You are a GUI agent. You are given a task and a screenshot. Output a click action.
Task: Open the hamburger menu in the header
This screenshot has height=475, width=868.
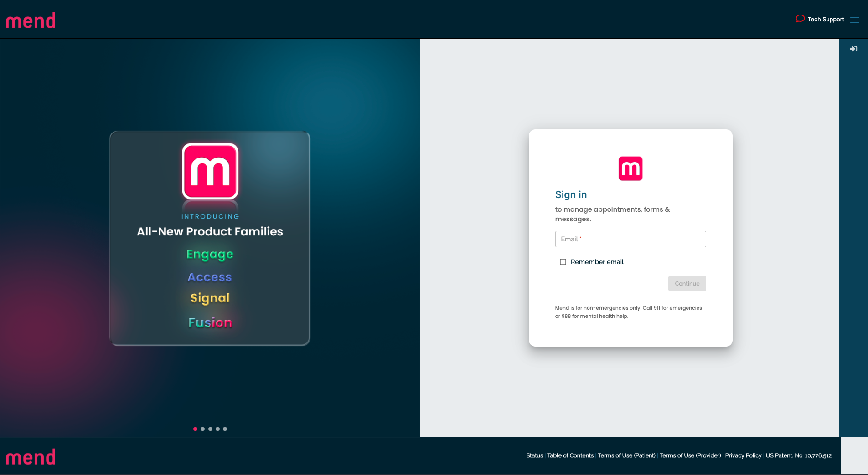[x=855, y=20]
